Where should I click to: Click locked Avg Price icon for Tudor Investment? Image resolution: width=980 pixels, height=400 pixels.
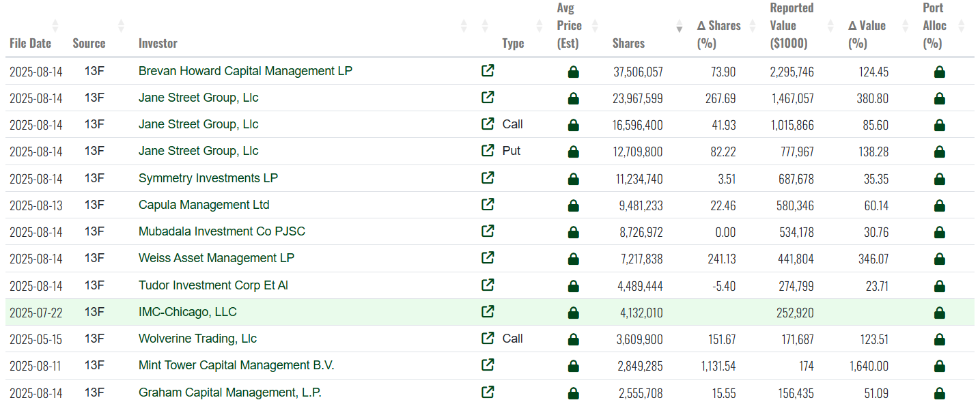[x=574, y=285]
